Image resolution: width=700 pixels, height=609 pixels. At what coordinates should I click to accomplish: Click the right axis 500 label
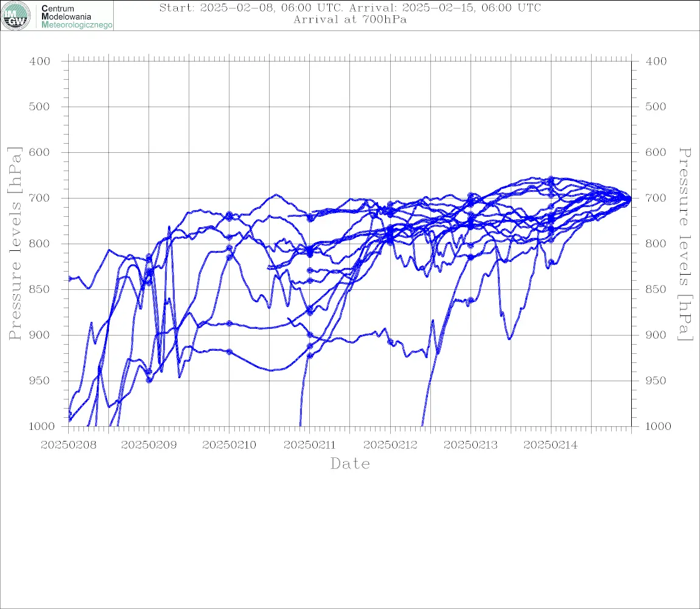pyautogui.click(x=656, y=107)
